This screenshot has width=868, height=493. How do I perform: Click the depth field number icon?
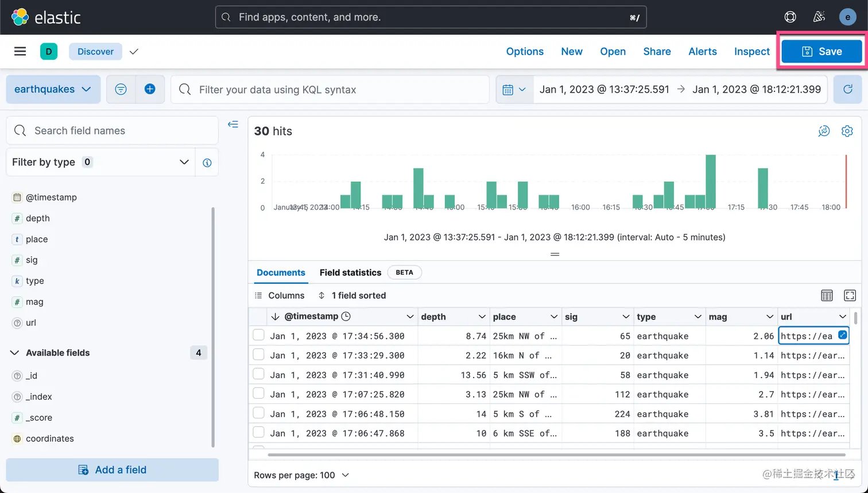click(17, 218)
